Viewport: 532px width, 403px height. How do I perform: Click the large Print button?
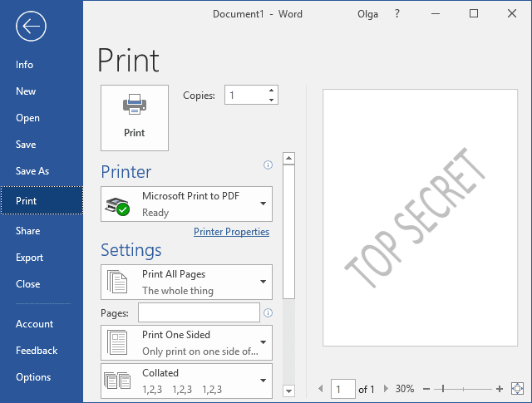(x=135, y=118)
